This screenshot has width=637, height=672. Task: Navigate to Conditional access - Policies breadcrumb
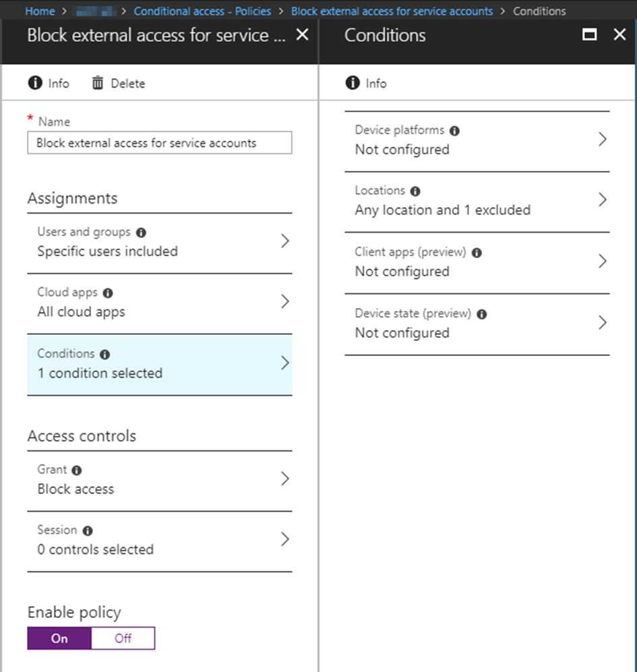[x=202, y=11]
